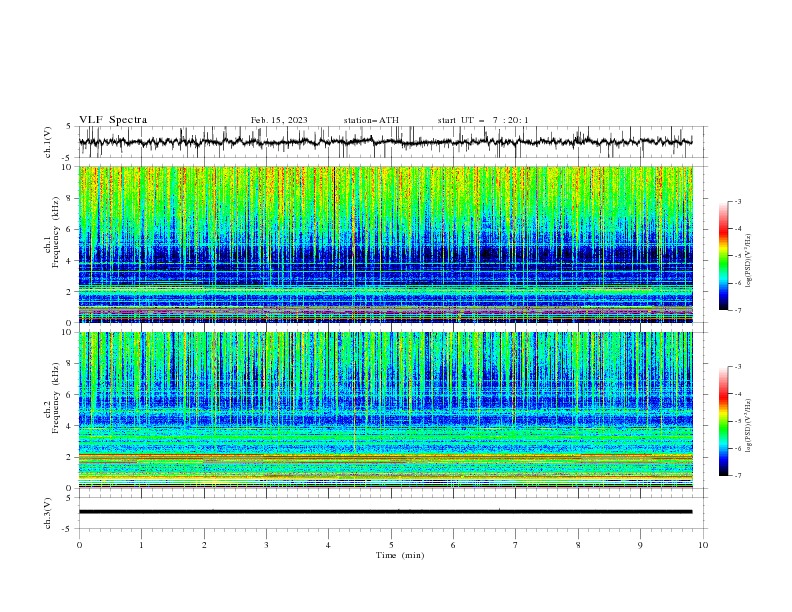Click time axis tick label "1"

tap(141, 545)
